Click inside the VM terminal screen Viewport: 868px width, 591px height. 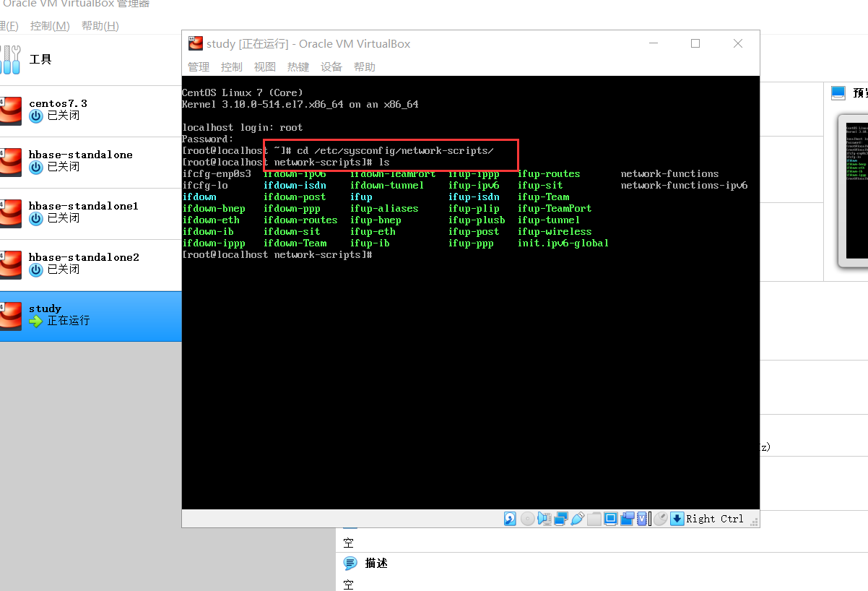tap(469, 325)
